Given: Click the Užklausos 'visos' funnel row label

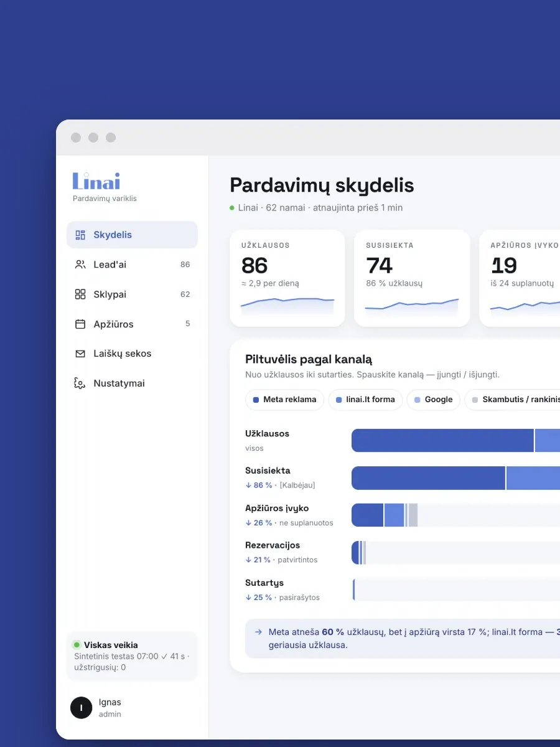Looking at the screenshot, I should point(254,448).
